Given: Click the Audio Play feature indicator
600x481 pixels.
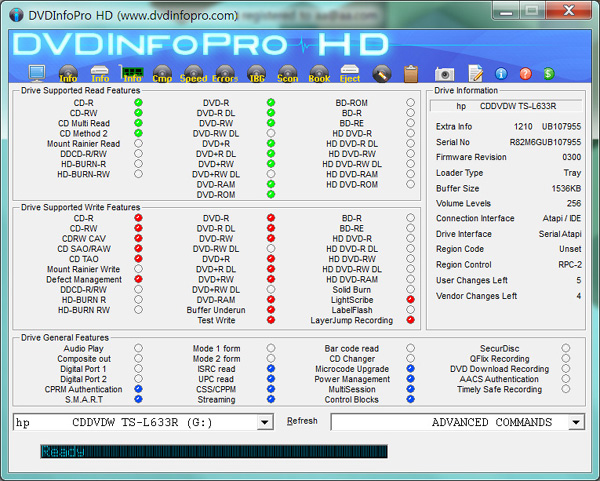Looking at the screenshot, I should point(139,348).
